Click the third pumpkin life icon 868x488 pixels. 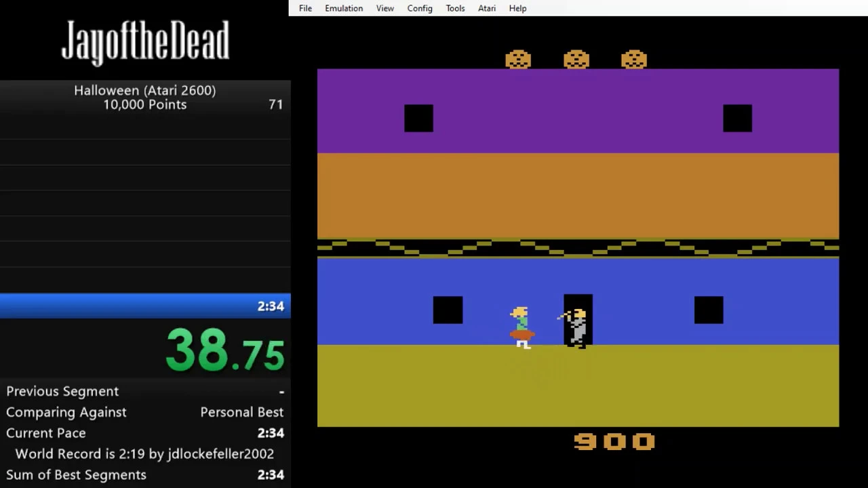click(634, 59)
